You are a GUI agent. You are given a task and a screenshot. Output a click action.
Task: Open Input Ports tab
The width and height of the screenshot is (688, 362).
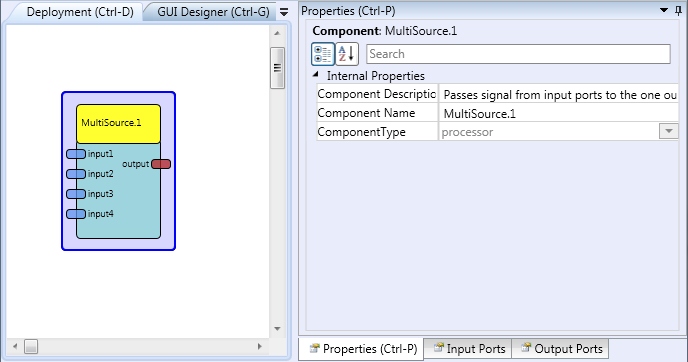[x=469, y=349]
